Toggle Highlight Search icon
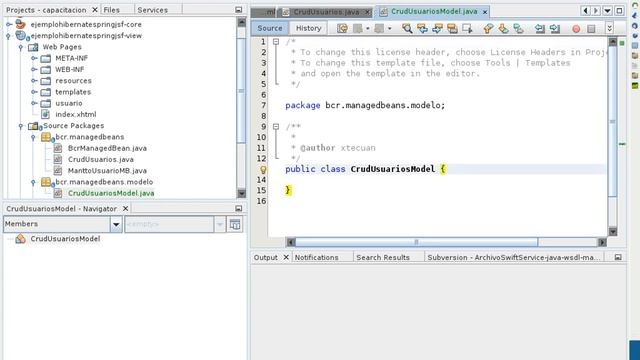The height and width of the screenshot is (360, 640). pos(452,28)
